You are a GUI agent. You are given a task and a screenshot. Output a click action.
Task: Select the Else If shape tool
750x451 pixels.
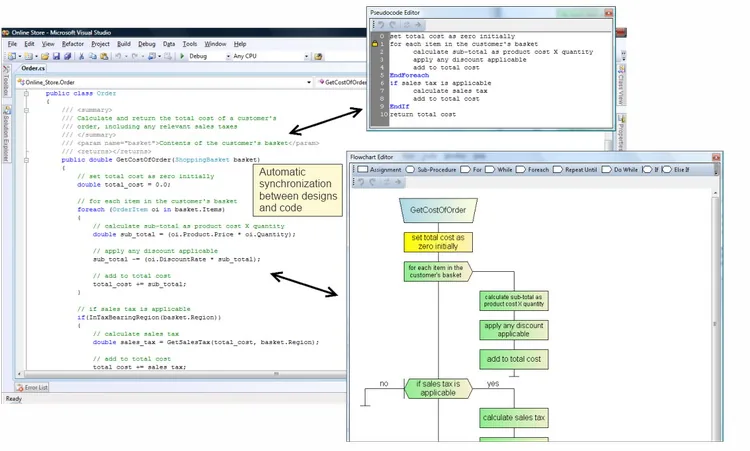(676, 170)
